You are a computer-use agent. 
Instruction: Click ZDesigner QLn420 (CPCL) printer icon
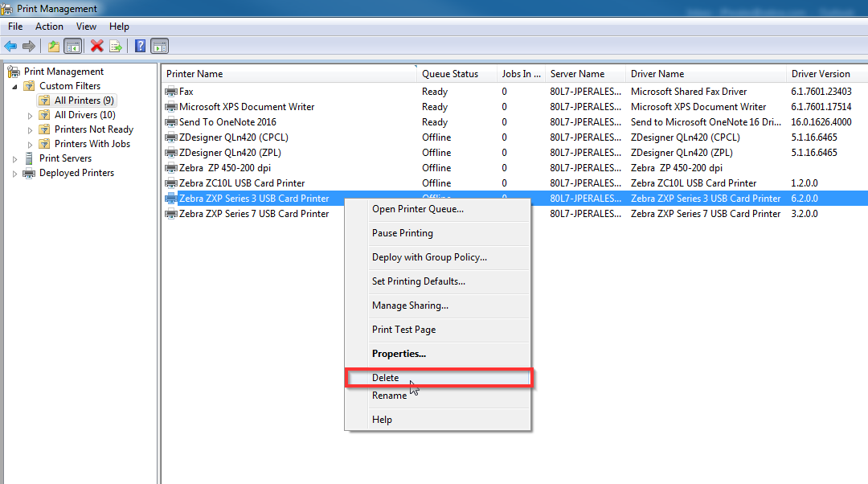[x=171, y=137]
